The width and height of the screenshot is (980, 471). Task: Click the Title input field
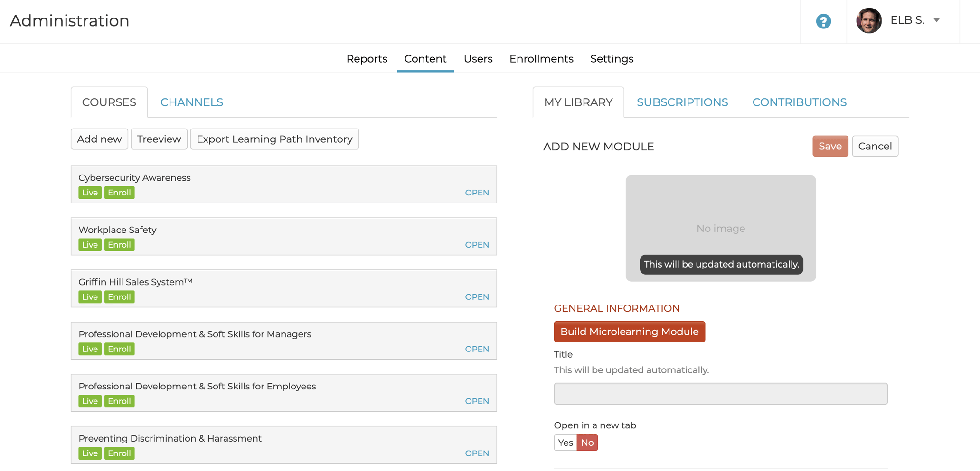[720, 393]
